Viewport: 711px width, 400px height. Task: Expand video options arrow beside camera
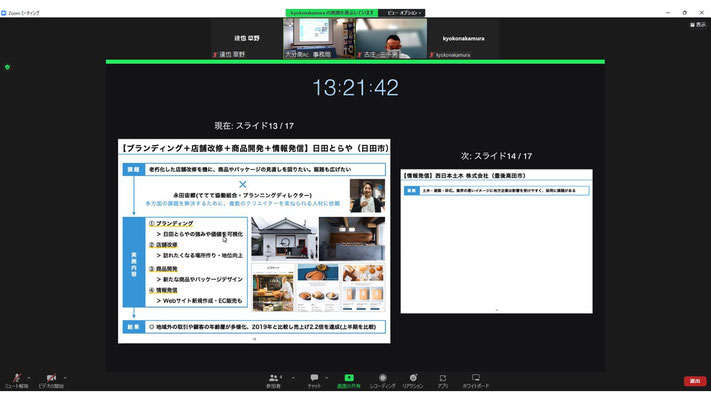click(x=65, y=377)
